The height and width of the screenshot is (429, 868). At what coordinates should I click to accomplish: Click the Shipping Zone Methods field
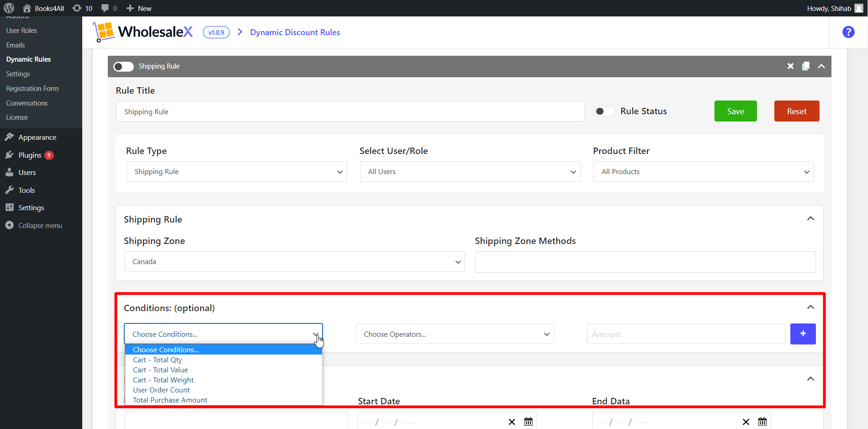click(x=645, y=262)
